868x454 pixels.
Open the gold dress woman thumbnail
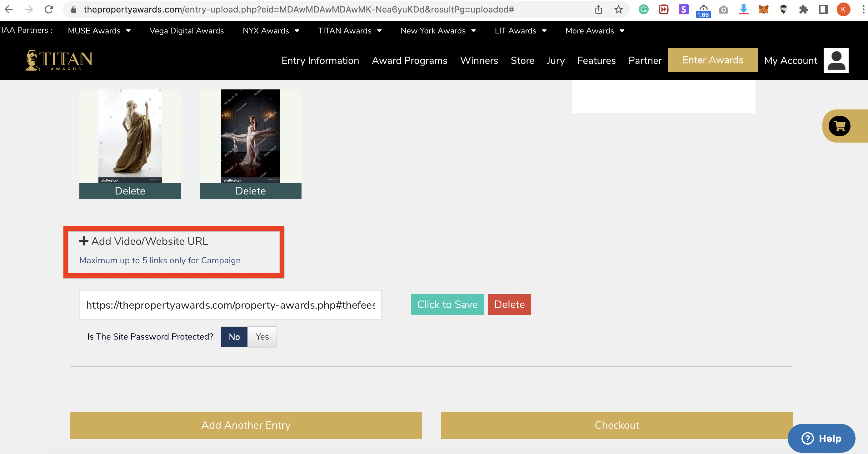pos(130,136)
